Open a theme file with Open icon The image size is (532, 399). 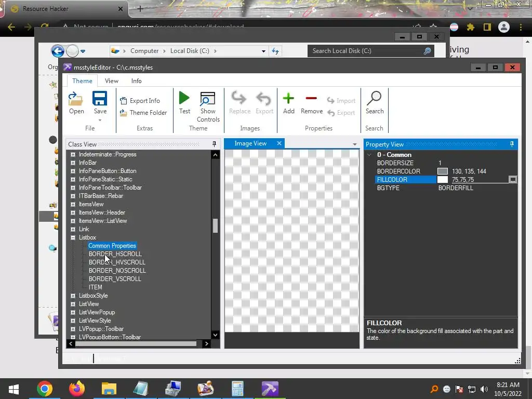tap(76, 103)
